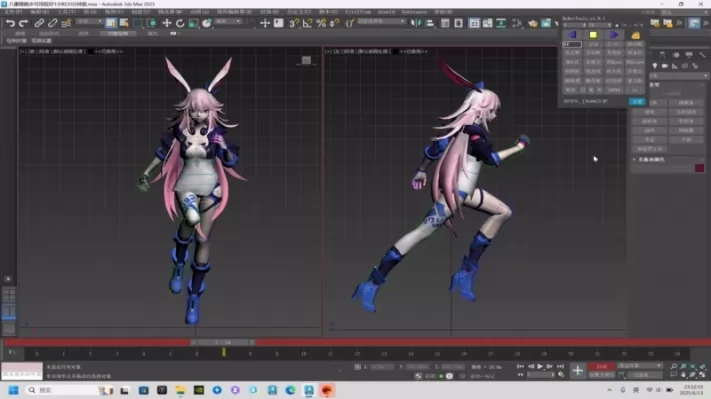
Task: Activate the Unlink Selection tool
Action: [53, 23]
